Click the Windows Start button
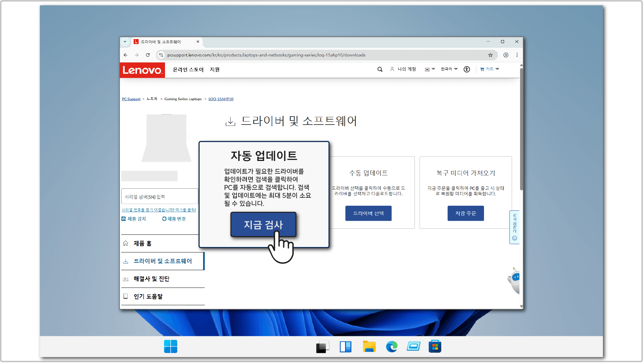Screen dimensions: 643x364 tap(171, 347)
